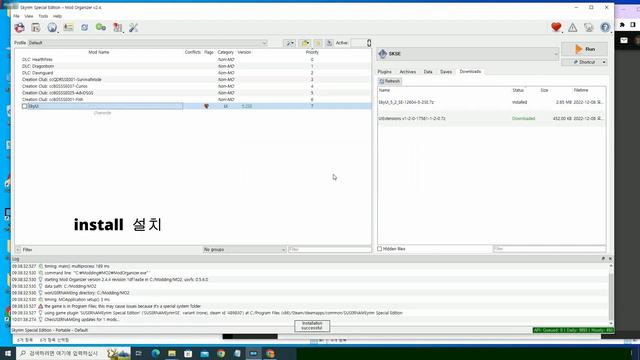This screenshot has width=640, height=360.
Task: Open the No groups dropdown
Action: [244, 249]
